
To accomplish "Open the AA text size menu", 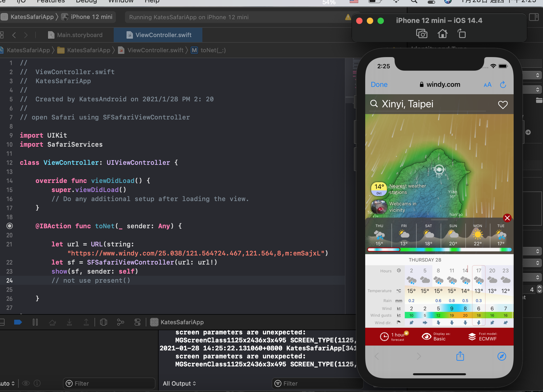I will tap(487, 85).
